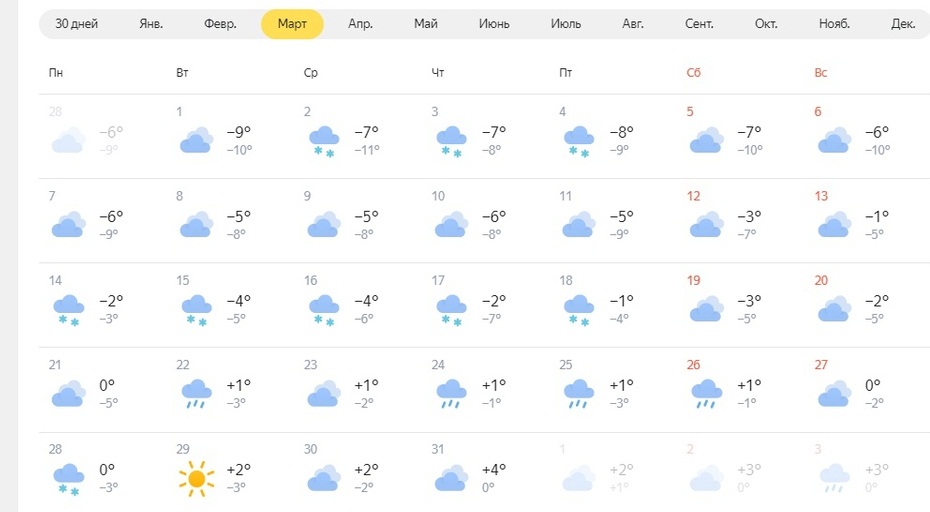The image size is (930, 512).
Task: Click the cloudy icon on March 31
Action: pyautogui.click(x=451, y=478)
